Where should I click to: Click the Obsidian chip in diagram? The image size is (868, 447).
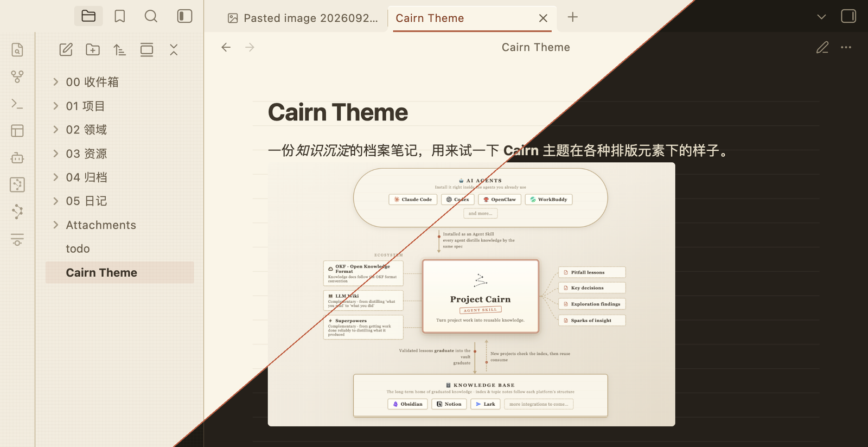click(407, 404)
